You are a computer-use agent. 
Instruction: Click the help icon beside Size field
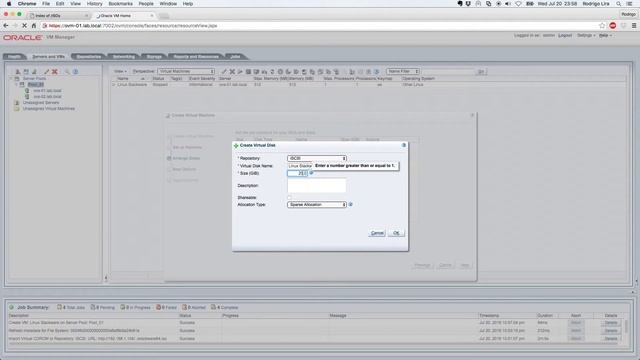point(311,173)
